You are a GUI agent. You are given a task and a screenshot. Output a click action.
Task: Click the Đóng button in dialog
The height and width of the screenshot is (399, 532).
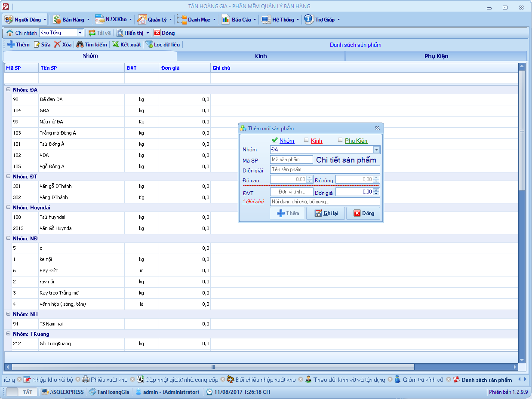tap(363, 213)
